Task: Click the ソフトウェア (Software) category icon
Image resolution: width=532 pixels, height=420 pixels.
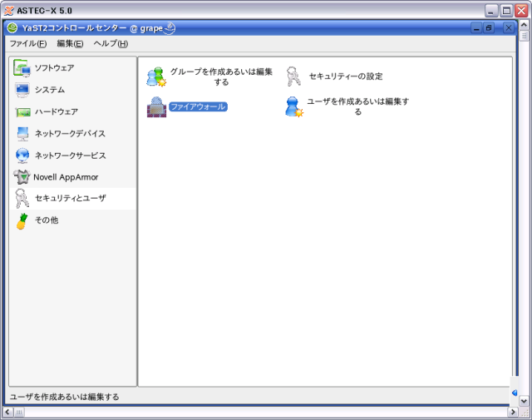Action: [22, 68]
